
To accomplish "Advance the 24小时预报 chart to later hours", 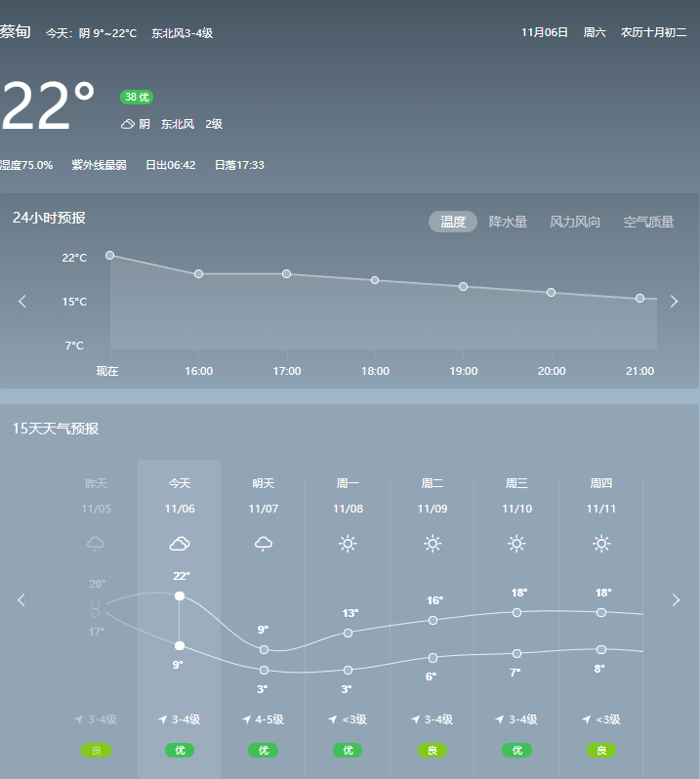I will click(674, 301).
